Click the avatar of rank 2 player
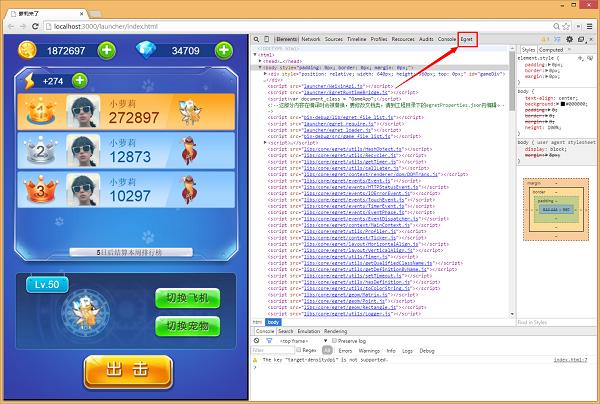This screenshot has width=600, height=404. (83, 150)
